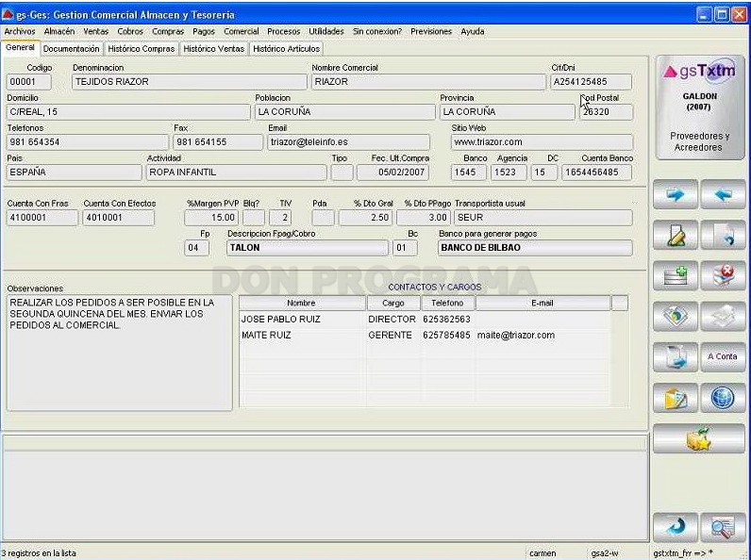Open the Utilidades menu
This screenshot has width=751, height=560.
326,32
